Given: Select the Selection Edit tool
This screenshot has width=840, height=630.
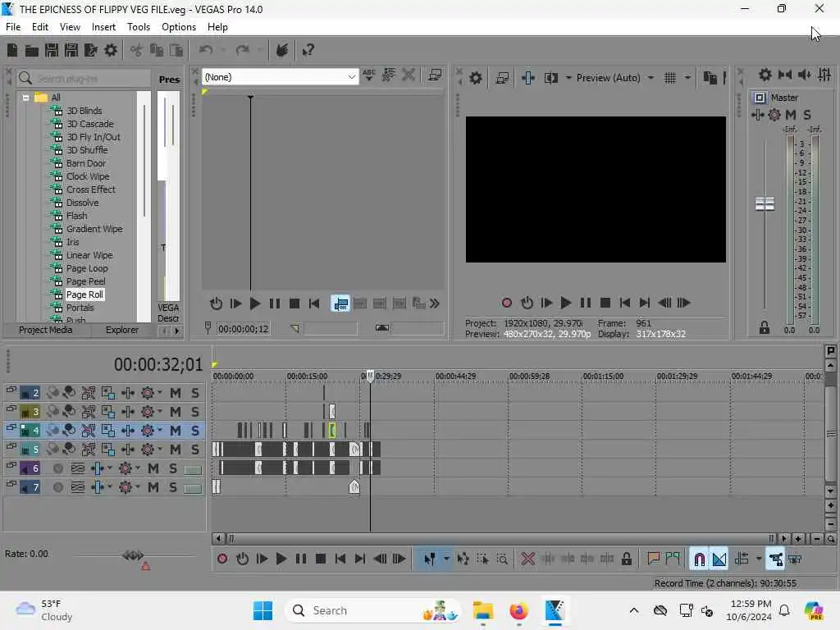Looking at the screenshot, I should pyautogui.click(x=482, y=559).
